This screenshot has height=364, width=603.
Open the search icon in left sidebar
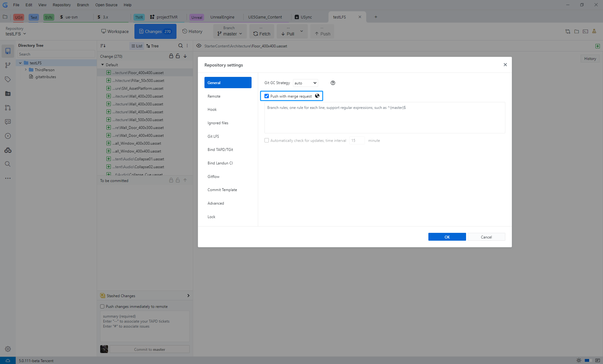pyautogui.click(x=8, y=164)
